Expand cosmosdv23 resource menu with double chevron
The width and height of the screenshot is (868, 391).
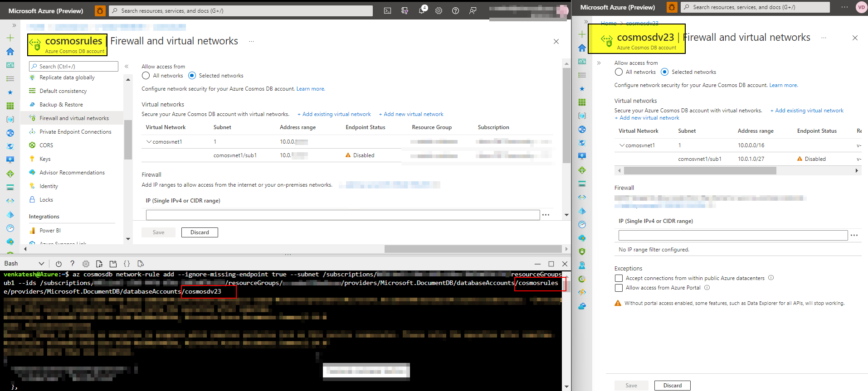click(599, 63)
